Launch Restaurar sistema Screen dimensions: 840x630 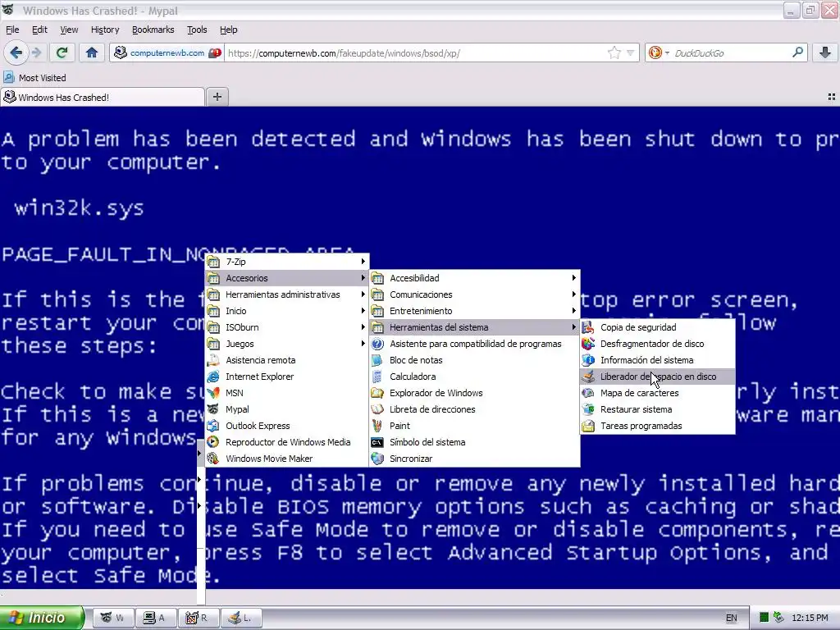[x=657, y=409]
